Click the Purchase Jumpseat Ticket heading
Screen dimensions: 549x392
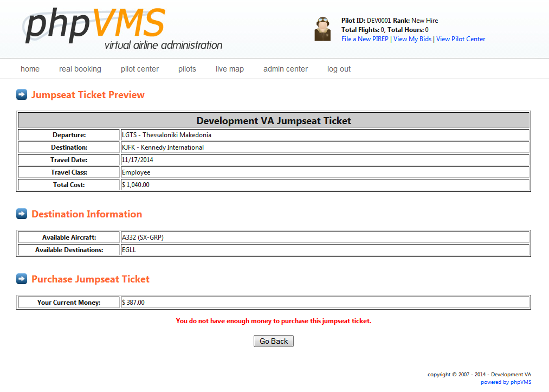(x=91, y=279)
